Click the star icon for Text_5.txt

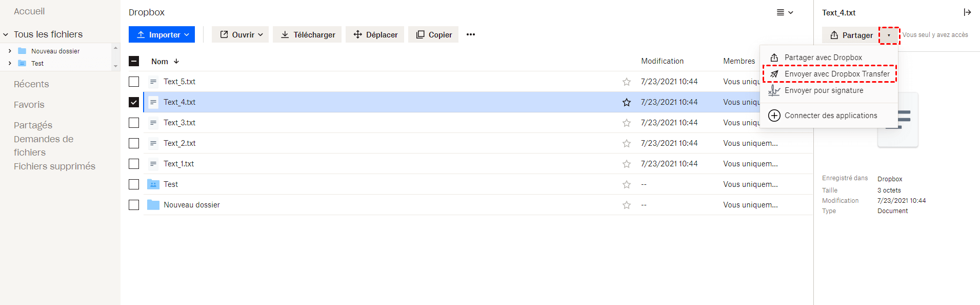[626, 82]
